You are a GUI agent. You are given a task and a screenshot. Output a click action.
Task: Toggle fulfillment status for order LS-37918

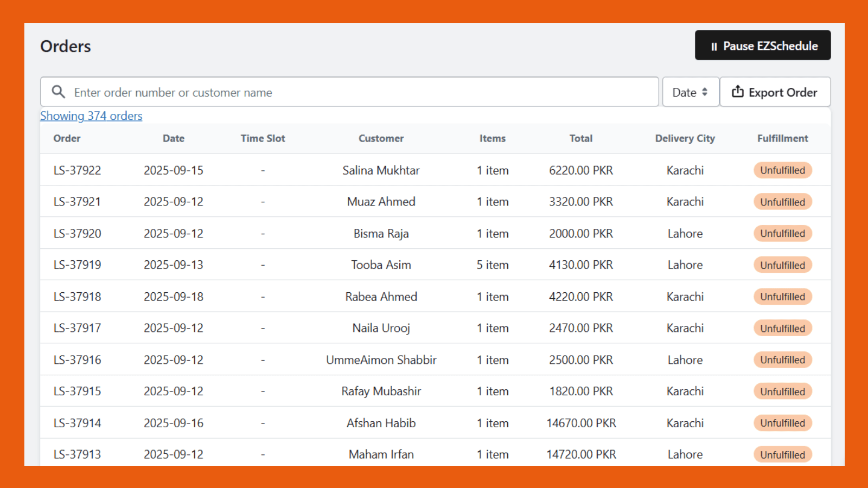point(782,297)
